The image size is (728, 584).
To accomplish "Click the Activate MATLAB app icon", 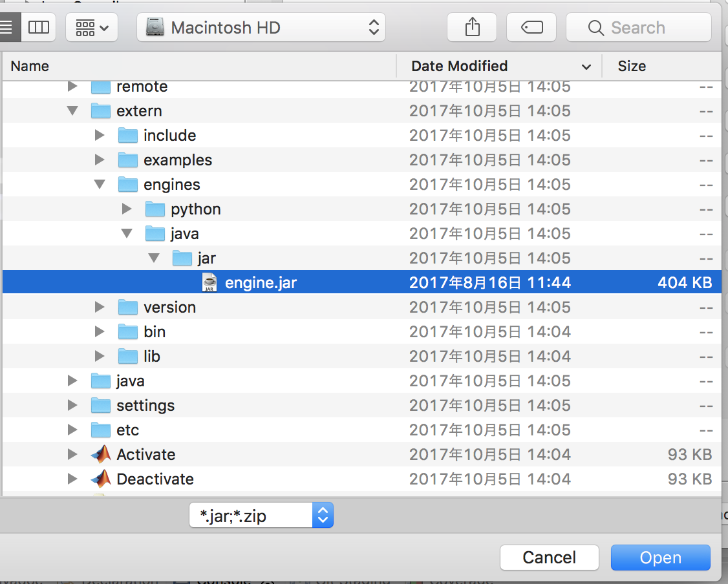I will click(x=101, y=454).
